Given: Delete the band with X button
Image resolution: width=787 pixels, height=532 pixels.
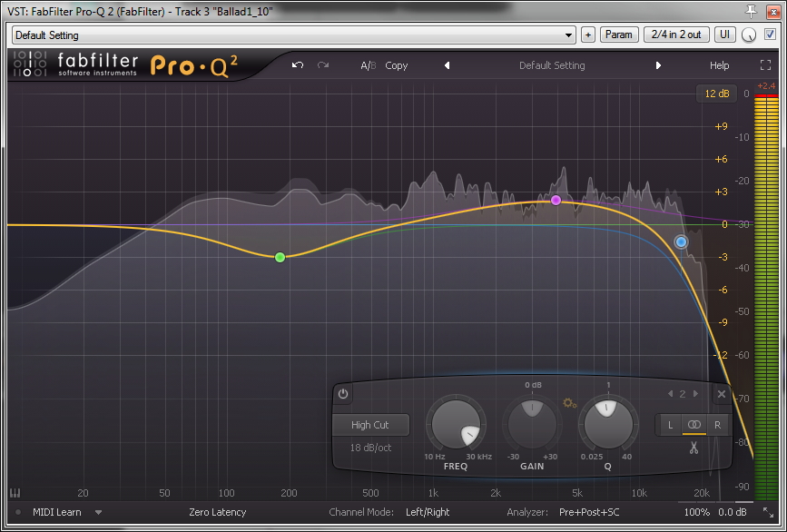Looking at the screenshot, I should [x=722, y=394].
